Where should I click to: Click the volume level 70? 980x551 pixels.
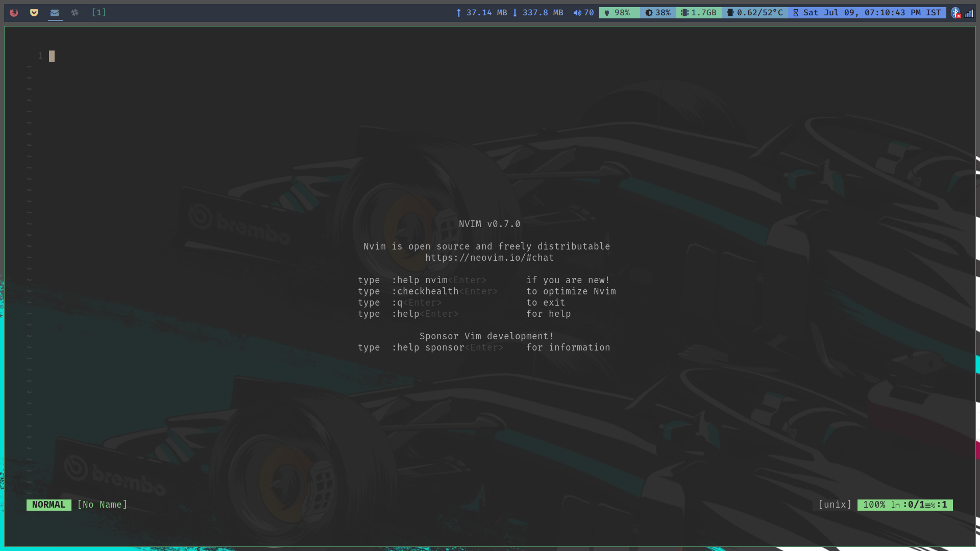589,13
